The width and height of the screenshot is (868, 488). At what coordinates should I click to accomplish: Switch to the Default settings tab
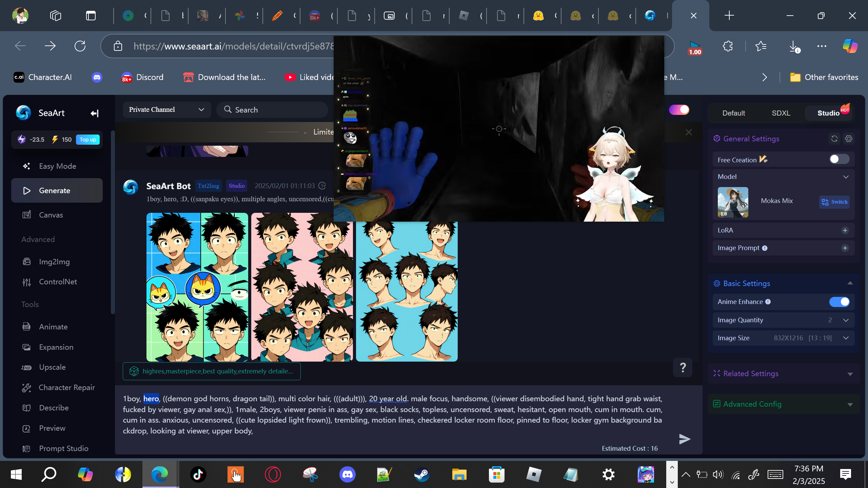[734, 113]
